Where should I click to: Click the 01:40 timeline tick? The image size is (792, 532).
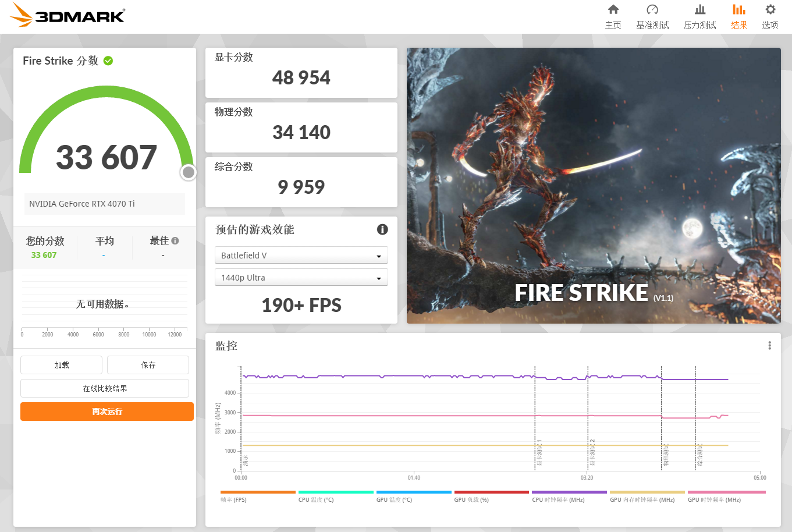(x=414, y=478)
